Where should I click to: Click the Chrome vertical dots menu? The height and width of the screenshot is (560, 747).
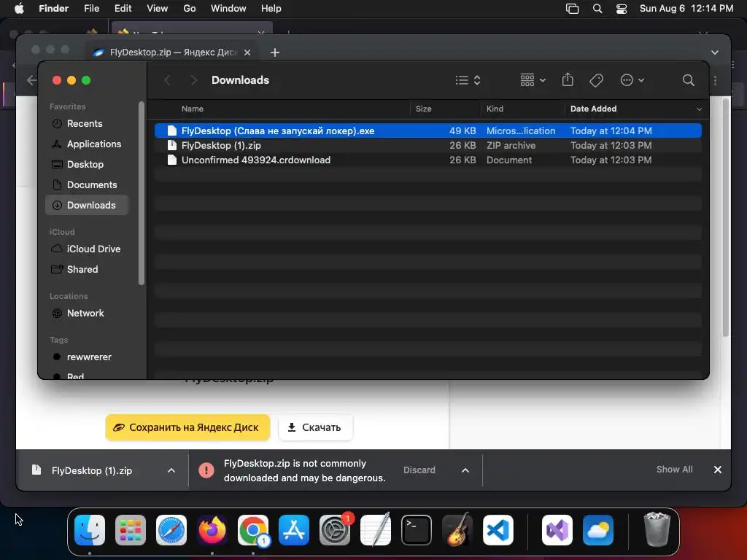[715, 80]
